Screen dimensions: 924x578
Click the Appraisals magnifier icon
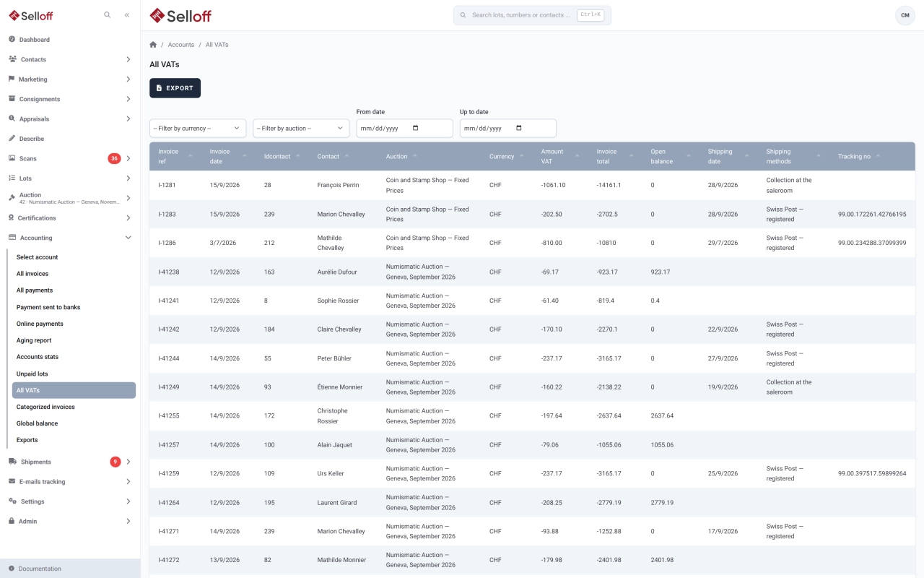point(12,118)
